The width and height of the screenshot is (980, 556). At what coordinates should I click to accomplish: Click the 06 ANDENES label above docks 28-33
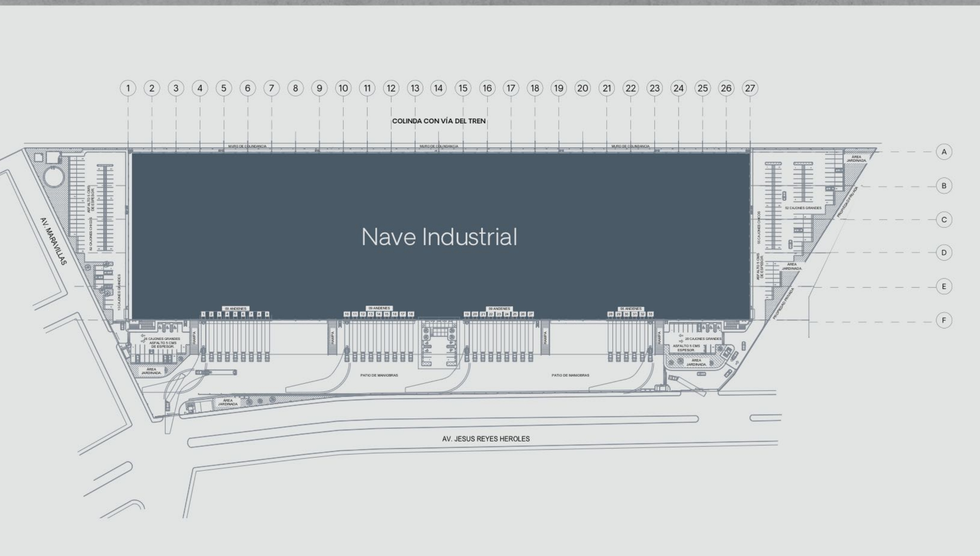coord(631,309)
